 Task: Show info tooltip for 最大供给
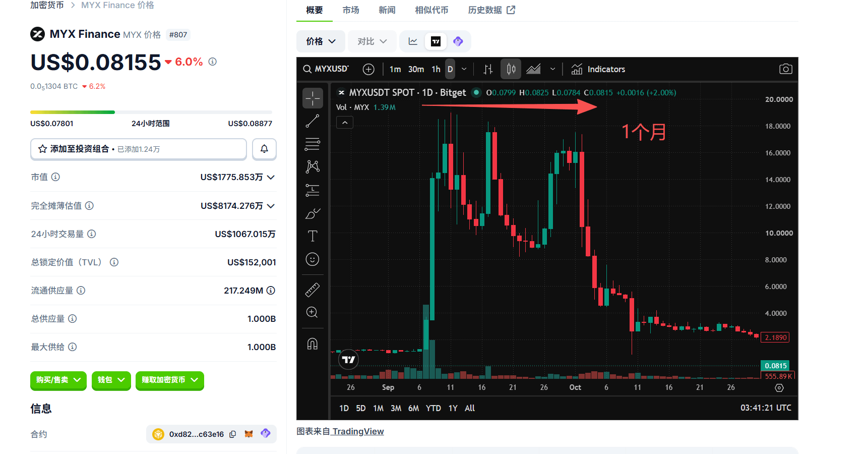click(x=73, y=347)
